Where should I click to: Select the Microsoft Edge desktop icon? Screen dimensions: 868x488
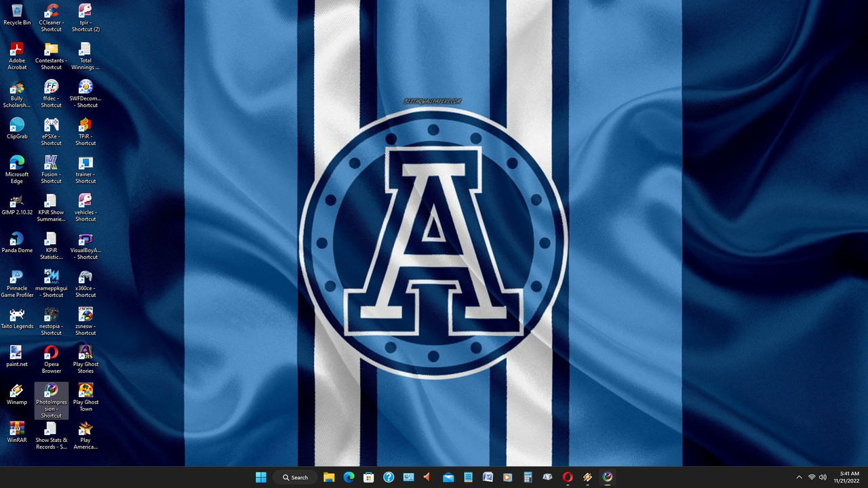pos(17,170)
